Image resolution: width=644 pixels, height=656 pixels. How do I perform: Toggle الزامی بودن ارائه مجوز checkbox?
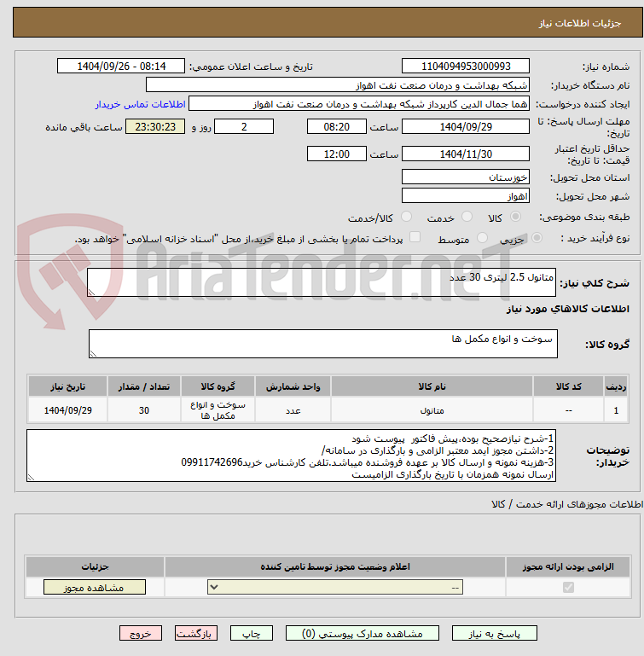[x=568, y=588]
